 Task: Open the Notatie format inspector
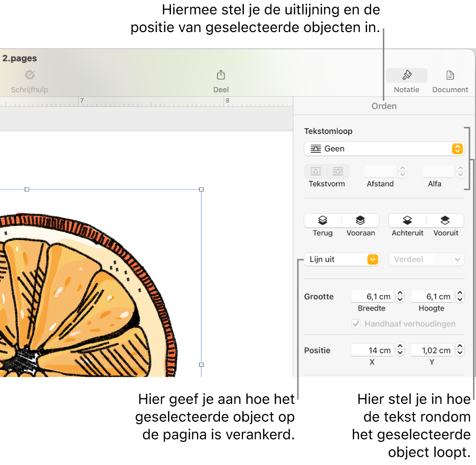pyautogui.click(x=406, y=75)
